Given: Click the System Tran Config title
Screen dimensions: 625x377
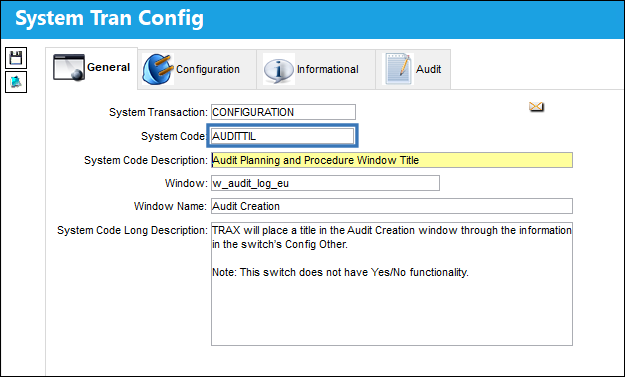Looking at the screenshot, I should (x=109, y=18).
